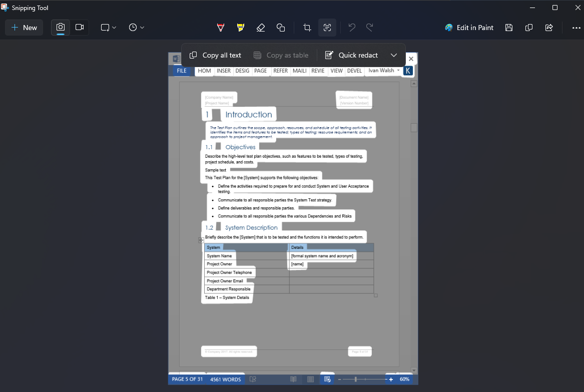
Task: Switch to video Record mode
Action: click(x=80, y=27)
